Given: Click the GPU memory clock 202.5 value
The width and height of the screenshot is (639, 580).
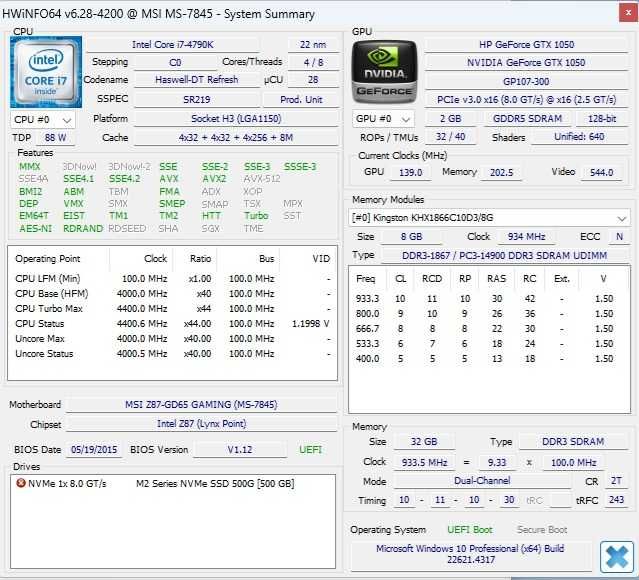Looking at the screenshot, I should 501,172.
